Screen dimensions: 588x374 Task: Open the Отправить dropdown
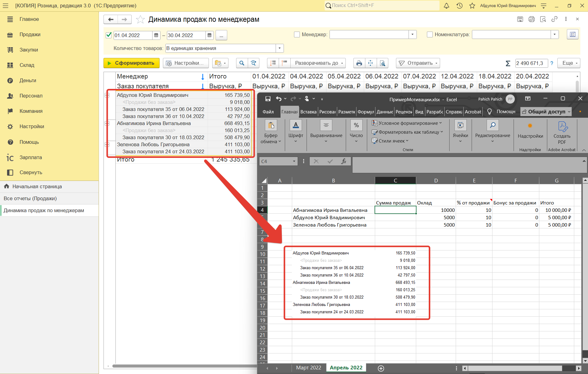pyautogui.click(x=418, y=63)
